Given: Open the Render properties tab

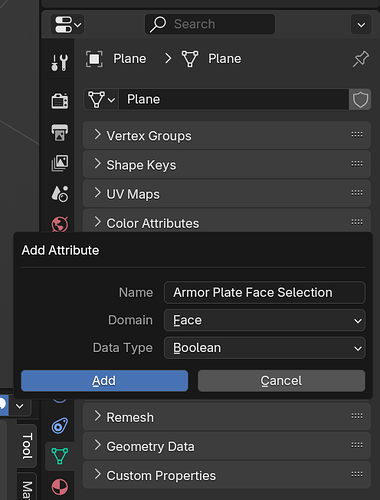Looking at the screenshot, I should coord(60,101).
